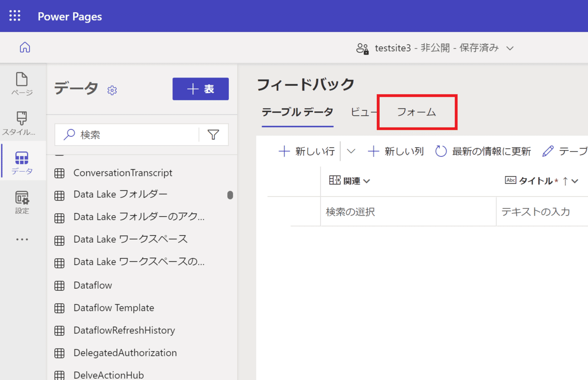This screenshot has height=380, width=588.
Task: Click the 関連 column lookup icon
Action: [x=335, y=181]
